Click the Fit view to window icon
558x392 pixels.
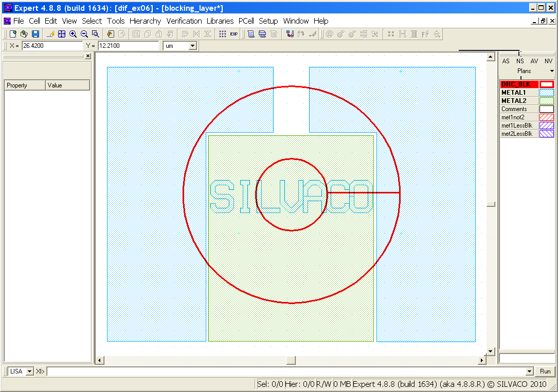coord(62,34)
